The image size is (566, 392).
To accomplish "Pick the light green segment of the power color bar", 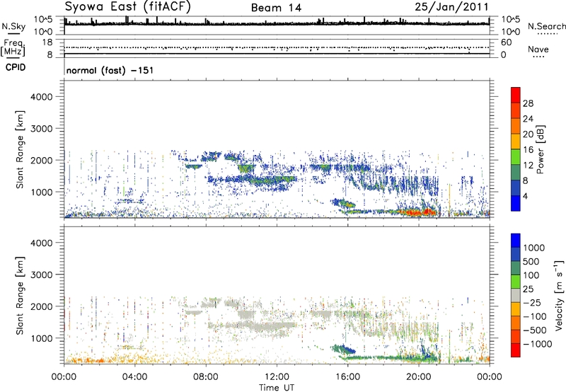I will click(x=516, y=157).
